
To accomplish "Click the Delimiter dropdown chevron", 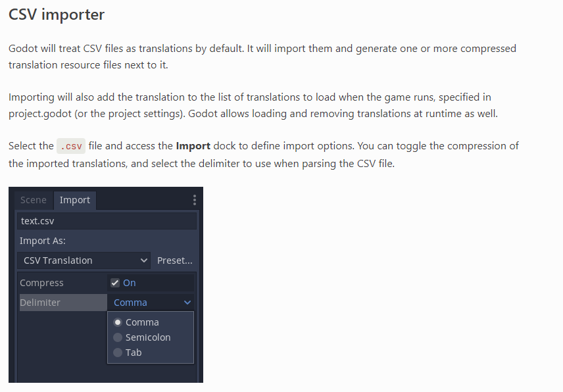I will tap(189, 303).
